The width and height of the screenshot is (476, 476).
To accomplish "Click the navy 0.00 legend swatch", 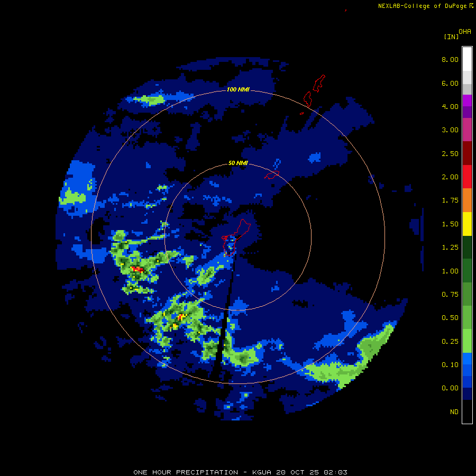I will 467,393.
